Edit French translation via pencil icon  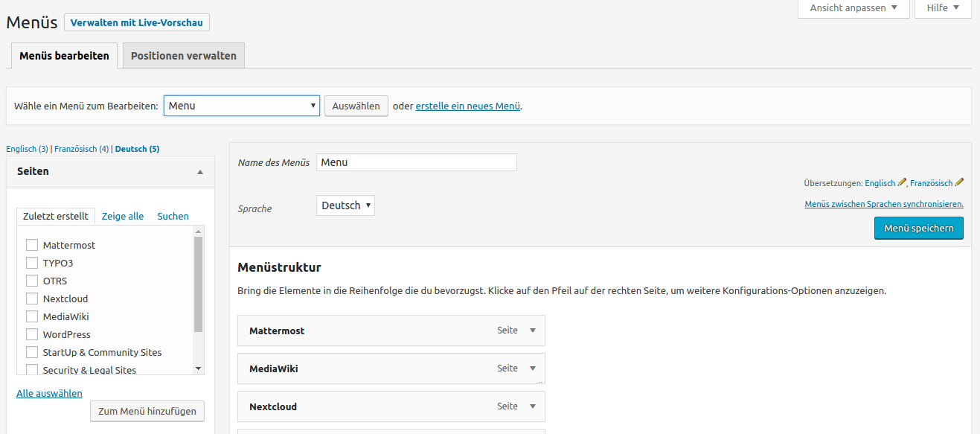[x=959, y=182]
